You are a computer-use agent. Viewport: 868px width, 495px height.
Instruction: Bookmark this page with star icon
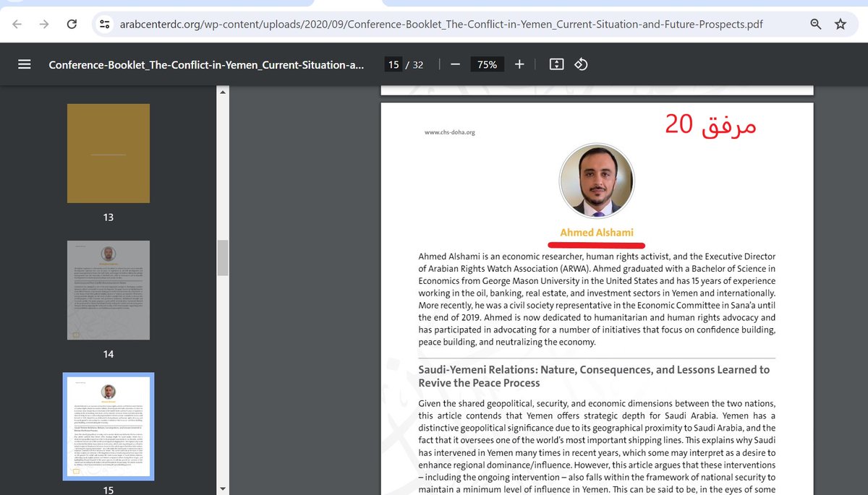[841, 24]
